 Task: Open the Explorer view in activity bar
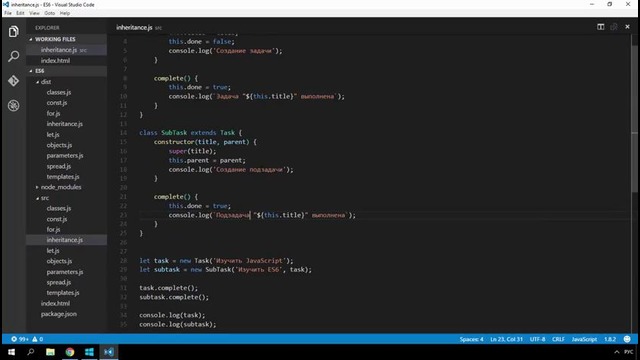tap(13, 31)
